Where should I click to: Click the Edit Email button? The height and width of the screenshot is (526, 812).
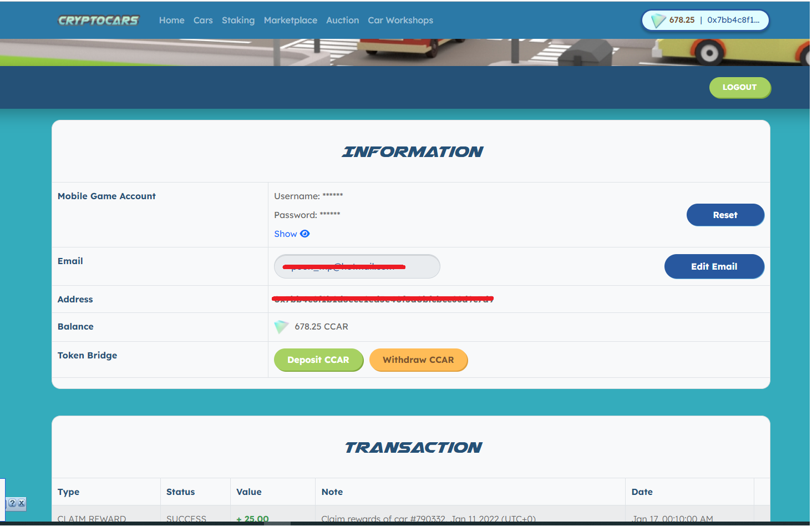(714, 266)
